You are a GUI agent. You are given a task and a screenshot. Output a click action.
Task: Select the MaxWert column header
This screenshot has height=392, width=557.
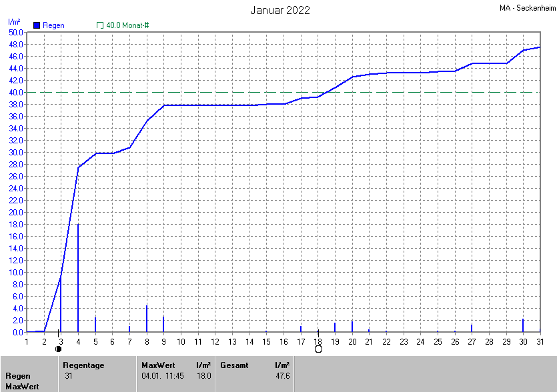coord(158,365)
